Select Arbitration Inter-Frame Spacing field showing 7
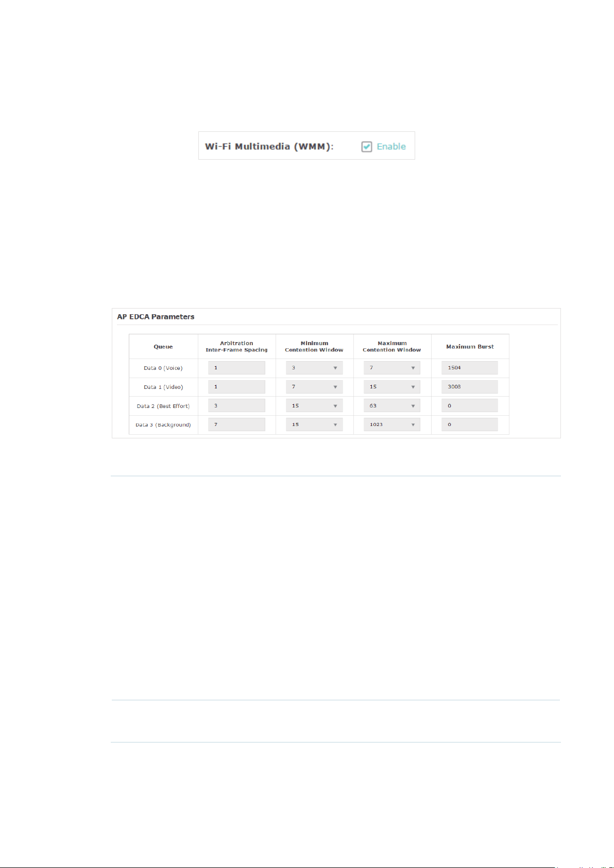 tap(237, 424)
